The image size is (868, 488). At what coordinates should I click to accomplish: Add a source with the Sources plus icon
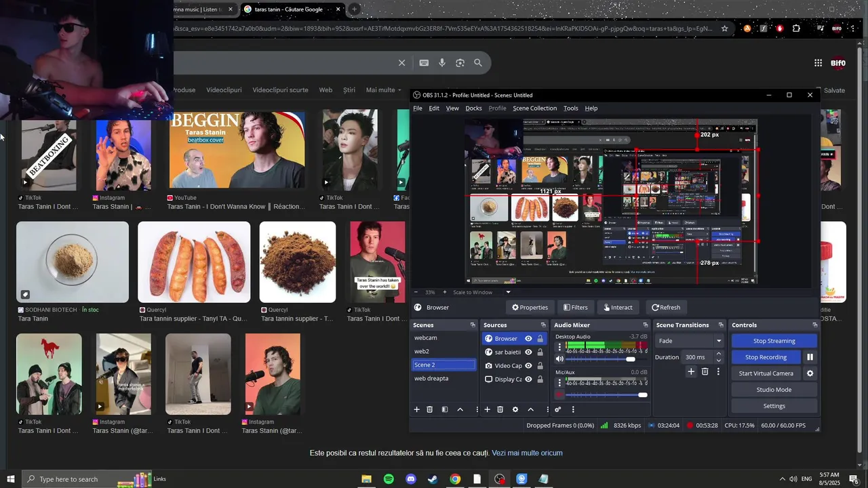click(487, 409)
